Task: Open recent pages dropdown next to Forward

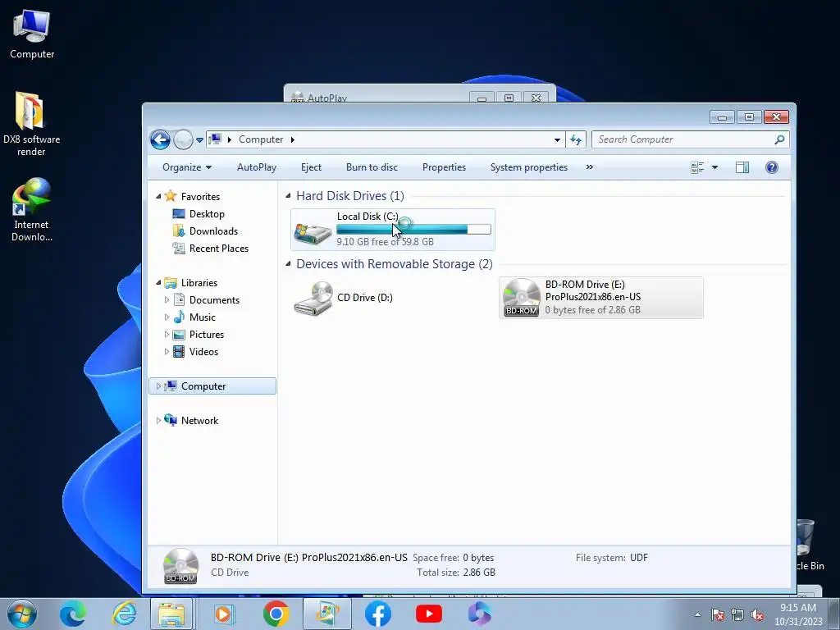Action: (199, 140)
